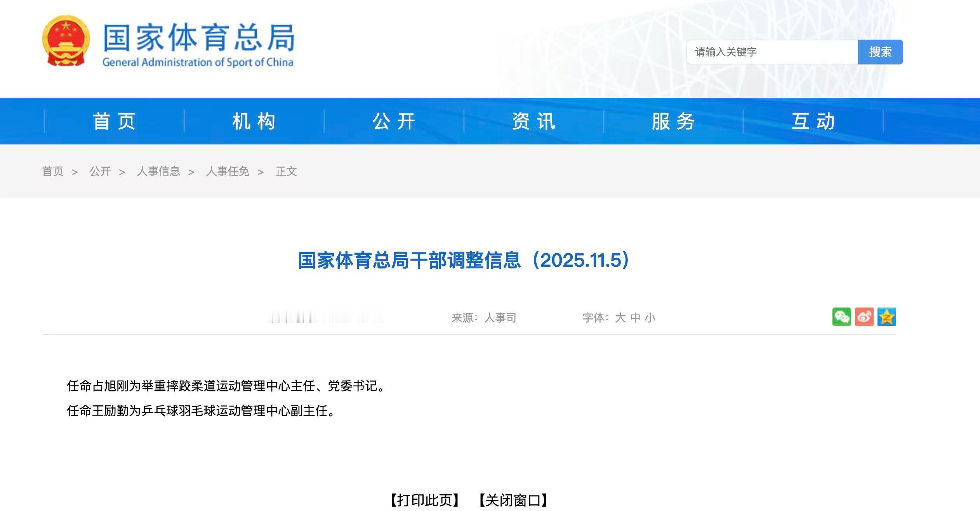This screenshot has width=980, height=511.
Task: Focus the keyword search input field
Action: [x=772, y=52]
